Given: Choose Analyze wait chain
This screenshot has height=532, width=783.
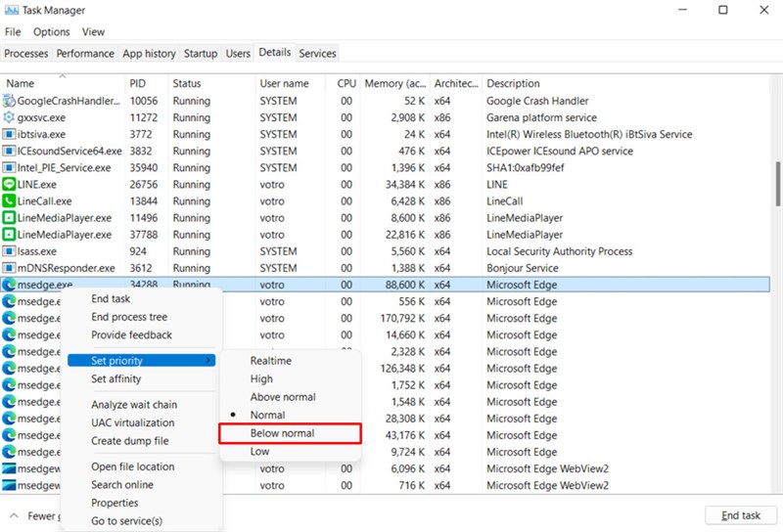Looking at the screenshot, I should tap(134, 405).
